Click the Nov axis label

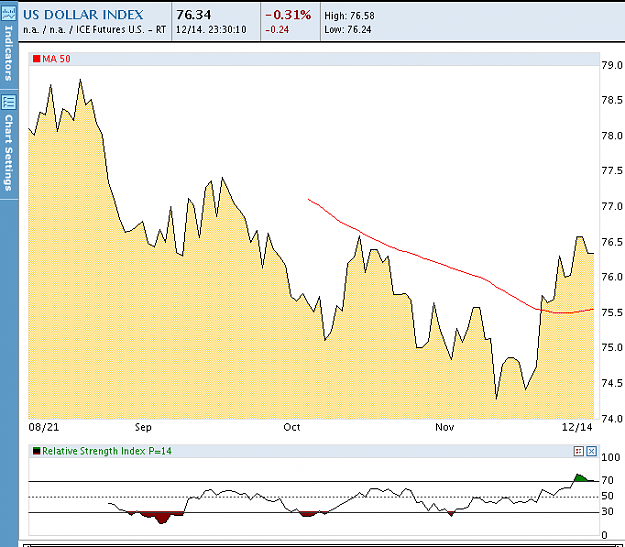[x=444, y=427]
